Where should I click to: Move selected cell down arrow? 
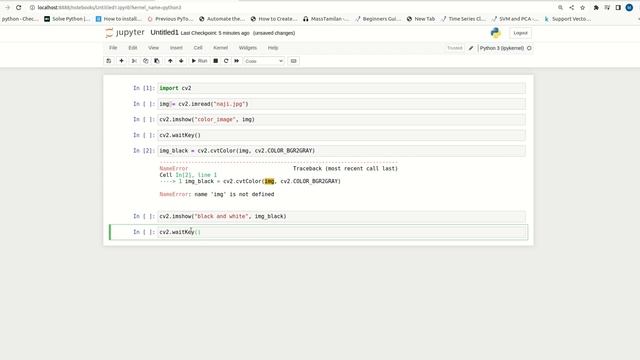[181, 61]
